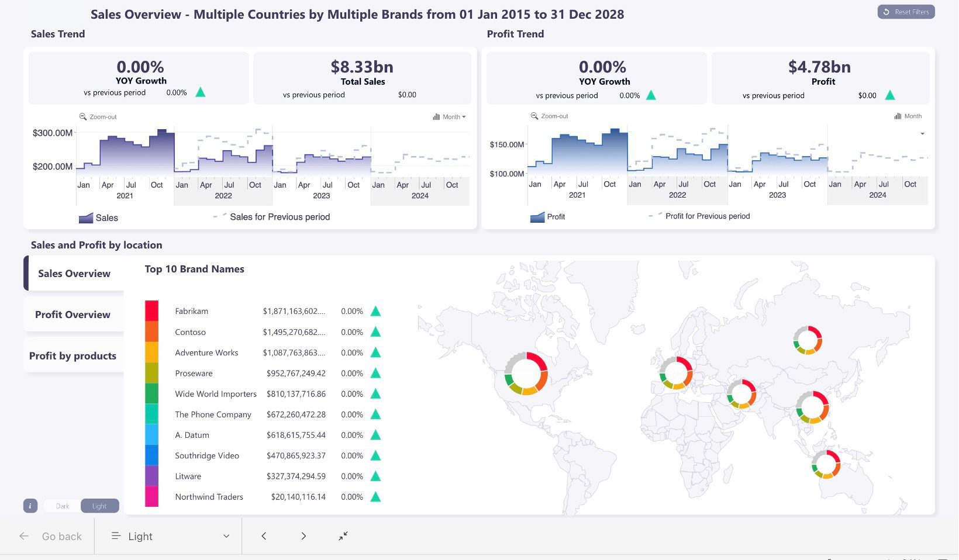The height and width of the screenshot is (560, 959).
Task: Select the Light theme toggle
Action: tap(99, 506)
